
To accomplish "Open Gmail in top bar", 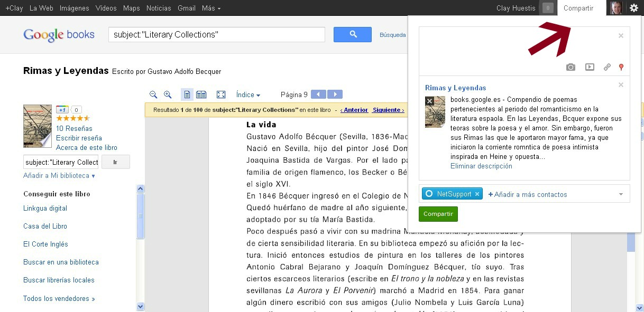I will [x=187, y=8].
